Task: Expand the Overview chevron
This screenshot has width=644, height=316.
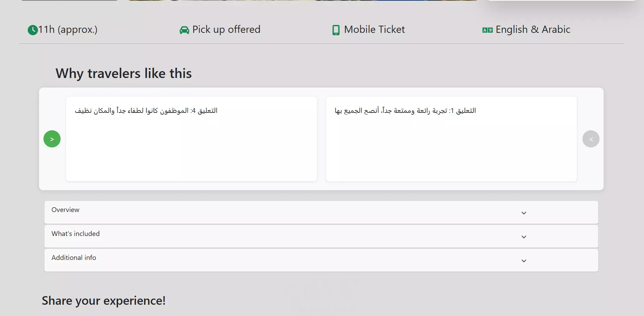Action: click(524, 213)
